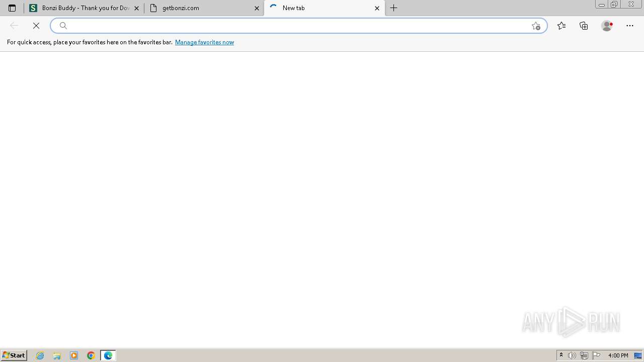Screen dimensions: 644x362
Task: Open Windows Media Player from taskbar
Action: 74,355
